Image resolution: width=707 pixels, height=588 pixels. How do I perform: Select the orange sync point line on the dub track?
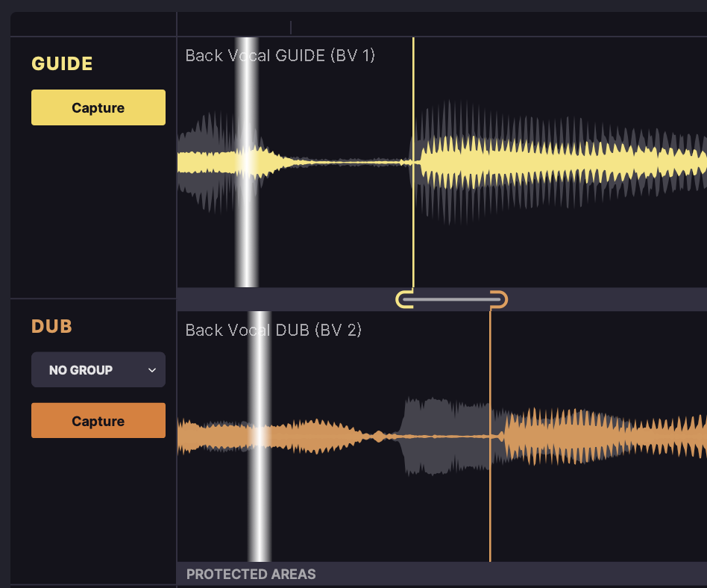pos(490,433)
